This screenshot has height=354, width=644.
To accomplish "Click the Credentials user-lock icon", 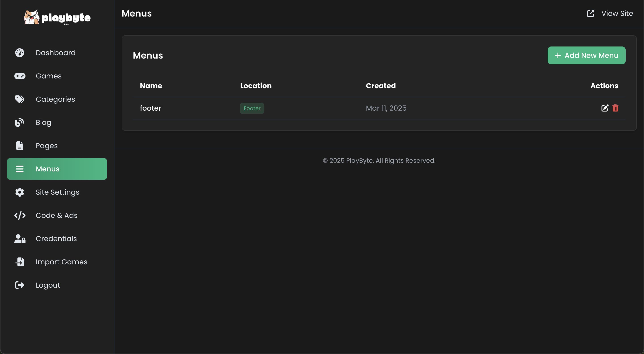I will 19,239.
